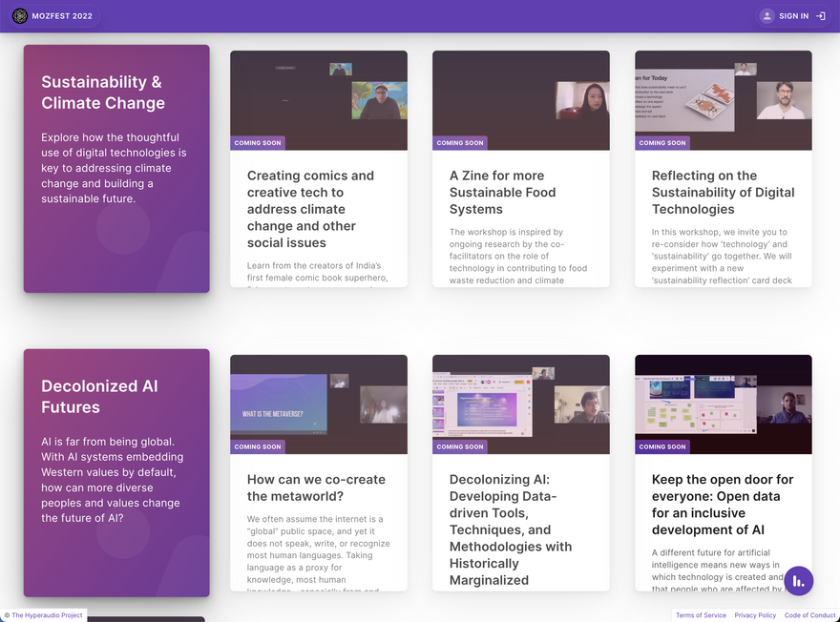Open the Sustainability of Digital Technologies thumbnail
Viewport: 840px width, 622px height.
tap(723, 100)
